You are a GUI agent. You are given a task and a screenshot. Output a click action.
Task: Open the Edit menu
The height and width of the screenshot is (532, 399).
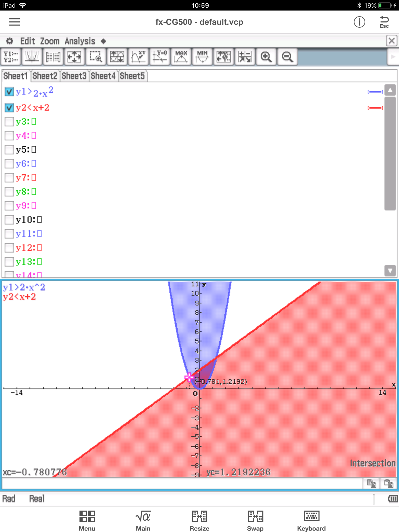click(27, 41)
